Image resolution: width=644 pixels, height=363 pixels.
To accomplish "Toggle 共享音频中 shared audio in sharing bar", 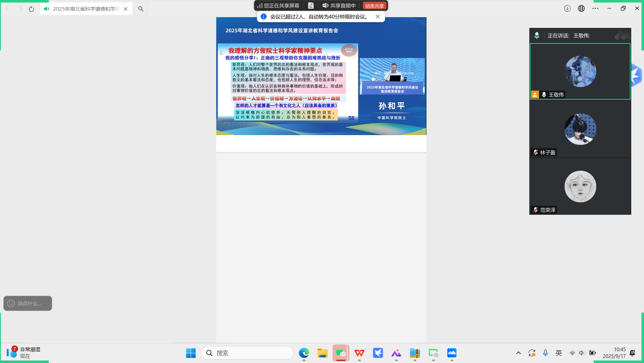I will point(339,6).
